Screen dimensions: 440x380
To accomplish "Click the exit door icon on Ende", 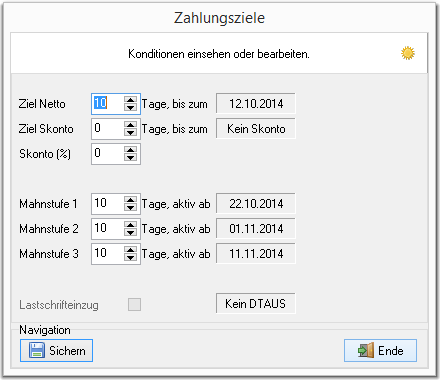I will pyautogui.click(x=366, y=351).
